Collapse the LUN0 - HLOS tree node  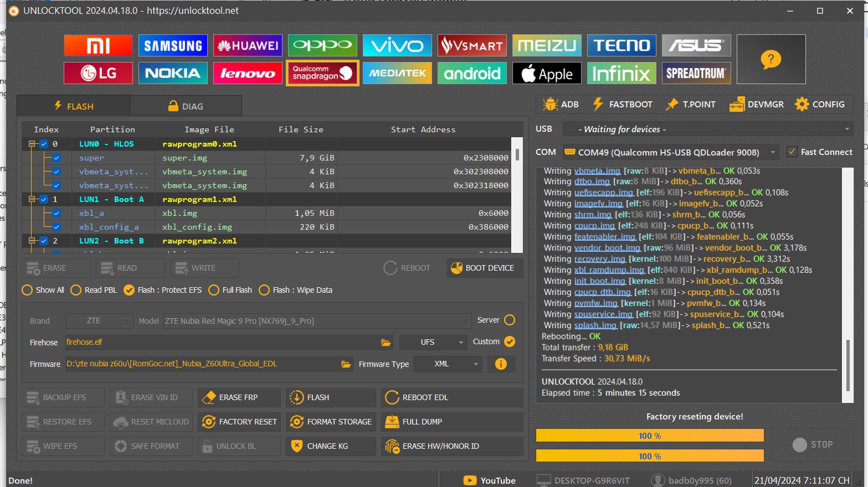[x=32, y=144]
